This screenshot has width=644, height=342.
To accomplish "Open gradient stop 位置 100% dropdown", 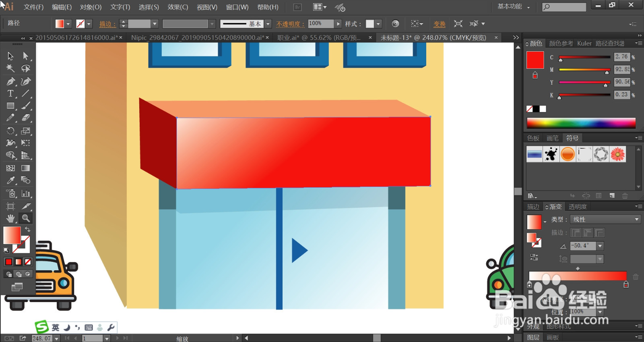I will [600, 312].
